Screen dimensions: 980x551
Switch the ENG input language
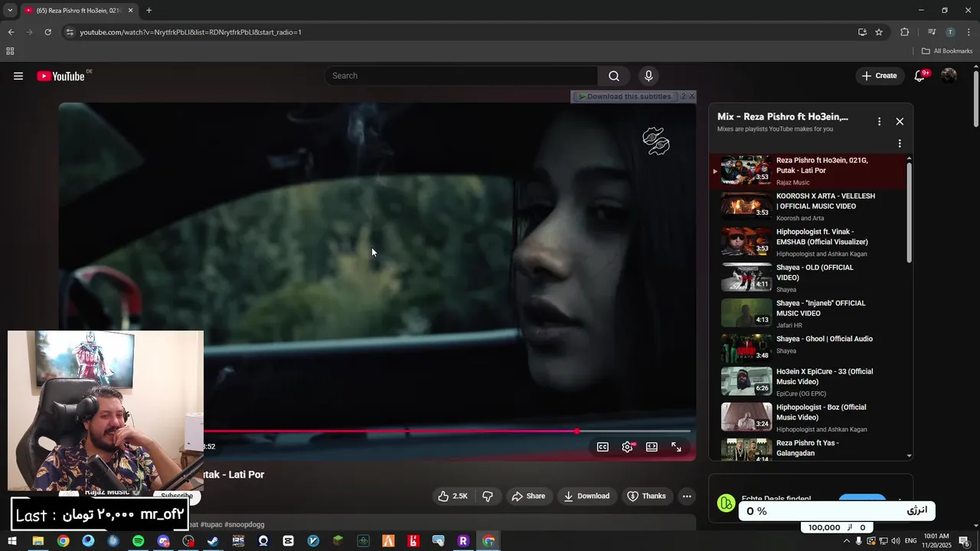pyautogui.click(x=911, y=541)
